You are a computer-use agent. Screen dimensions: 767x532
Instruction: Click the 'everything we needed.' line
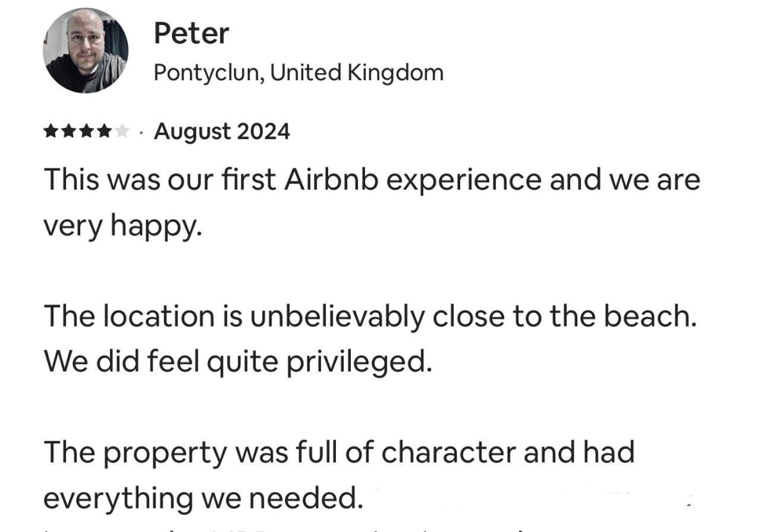(x=203, y=499)
